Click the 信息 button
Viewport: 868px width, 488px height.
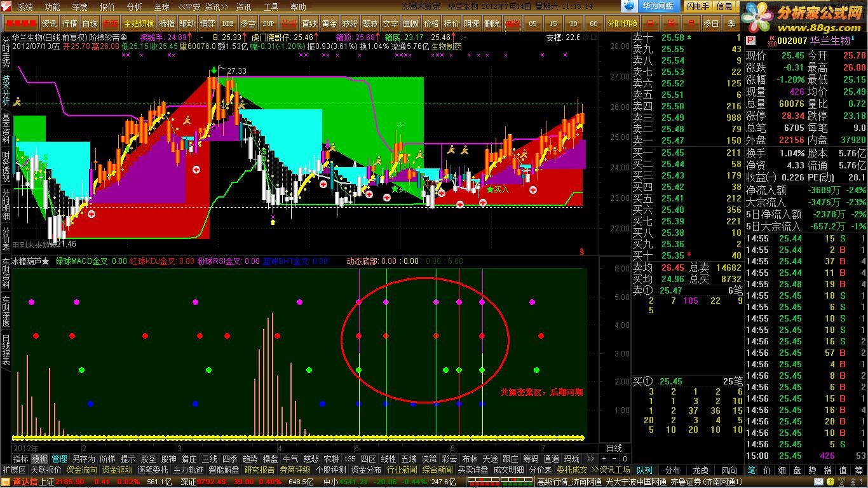click(x=724, y=6)
